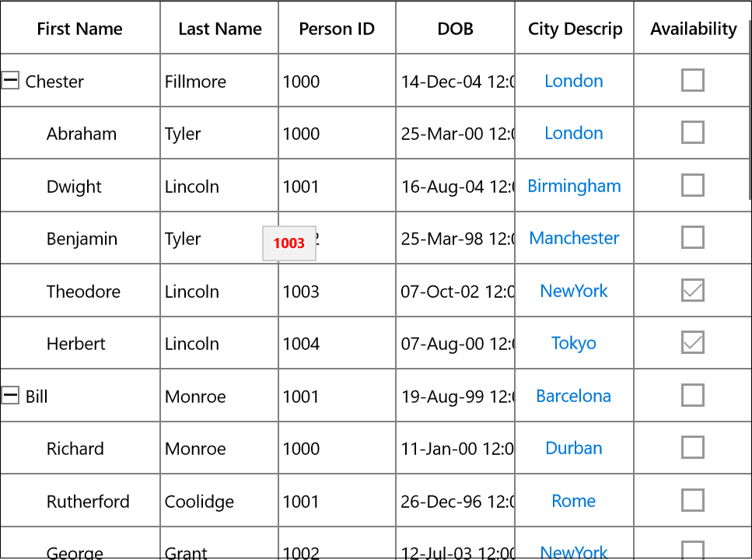752x560 pixels.
Task: Click the Durban hyperlink
Action: point(574,448)
